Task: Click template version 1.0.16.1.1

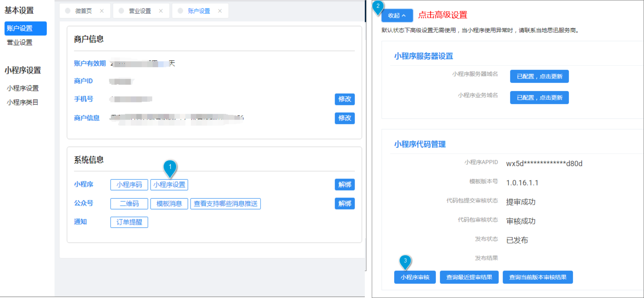Action: click(522, 183)
